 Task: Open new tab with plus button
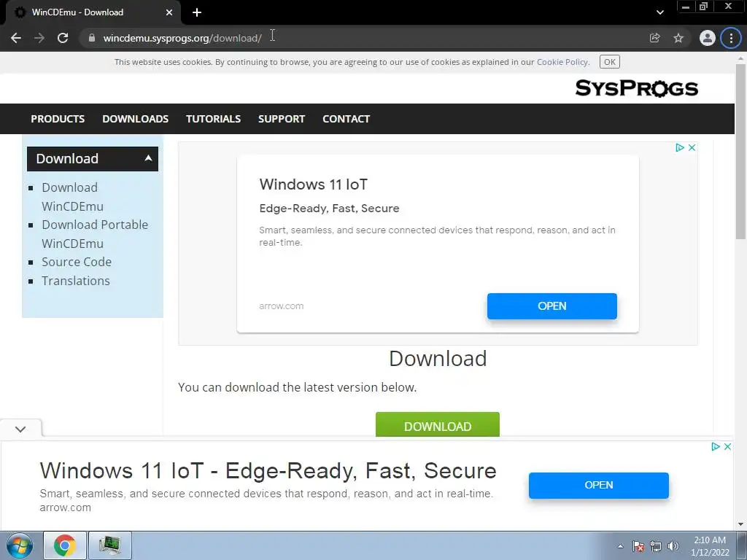coord(197,12)
